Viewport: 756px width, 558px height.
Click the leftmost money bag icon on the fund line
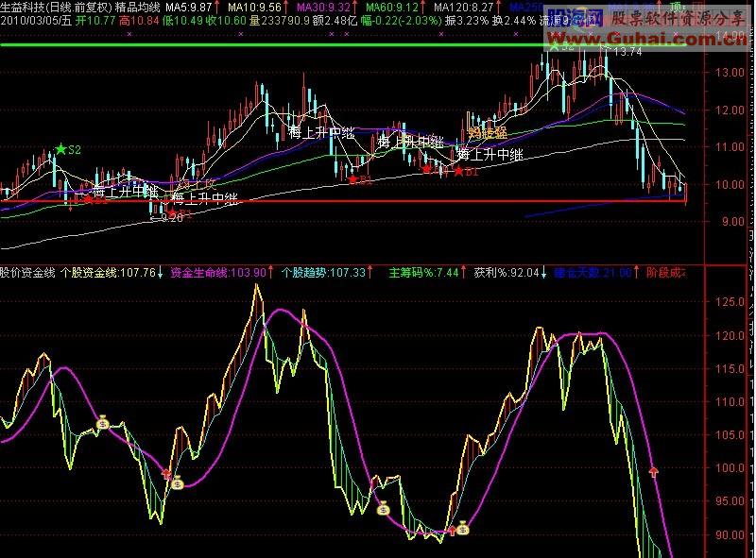(x=103, y=423)
